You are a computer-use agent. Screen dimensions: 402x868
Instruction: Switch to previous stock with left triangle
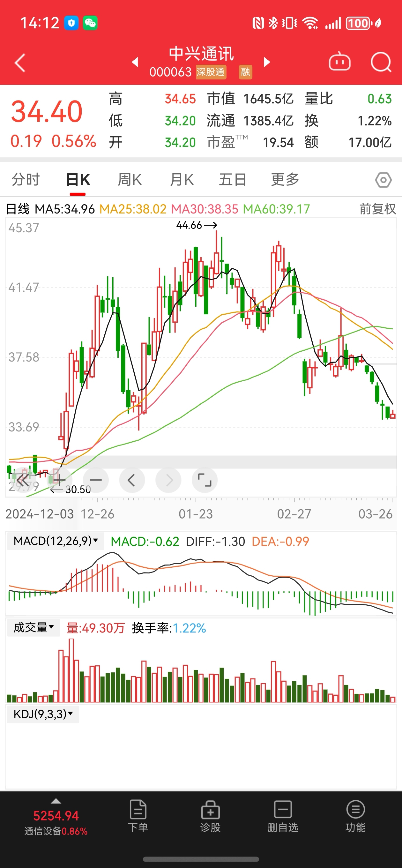(x=135, y=62)
